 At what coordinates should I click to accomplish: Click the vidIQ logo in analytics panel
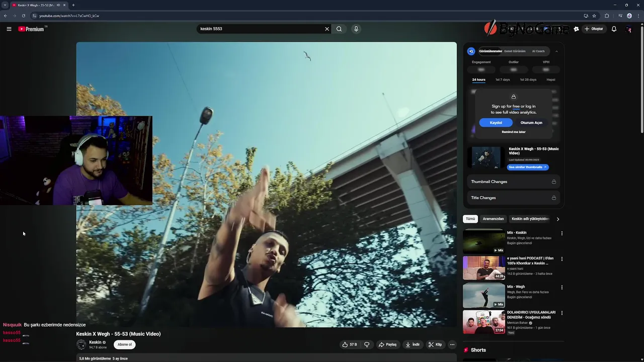click(x=471, y=51)
